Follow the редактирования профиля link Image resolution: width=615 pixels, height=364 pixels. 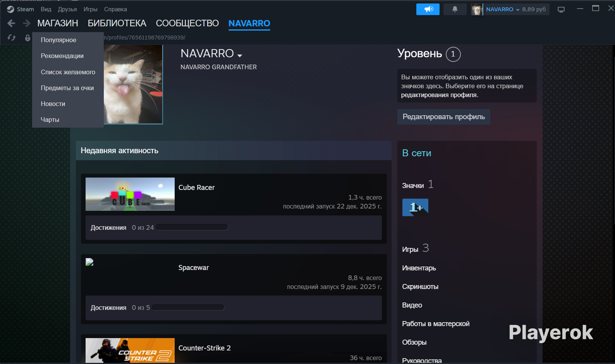[440, 95]
